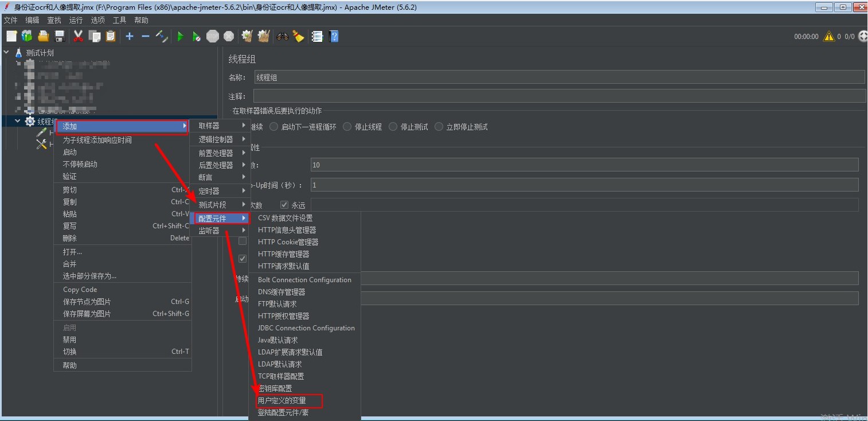The width and height of the screenshot is (868, 421).
Task: Click the 名称 field containing 线程组
Action: [x=559, y=77]
